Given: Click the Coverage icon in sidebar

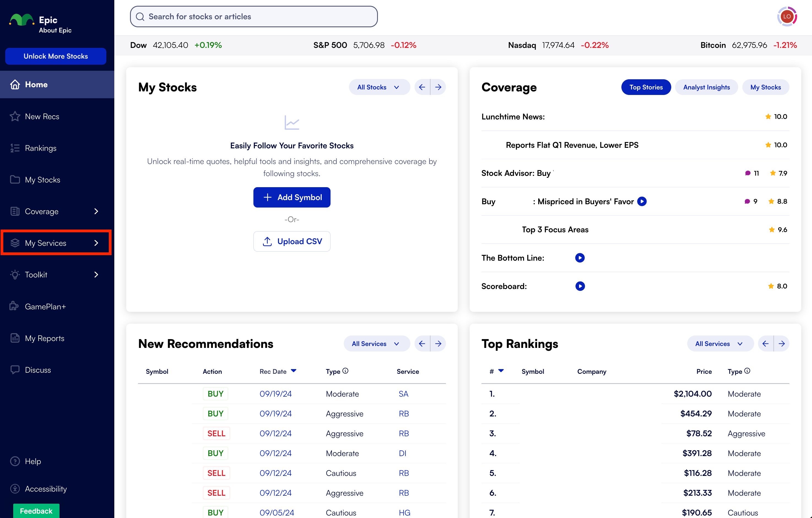Looking at the screenshot, I should tap(15, 211).
